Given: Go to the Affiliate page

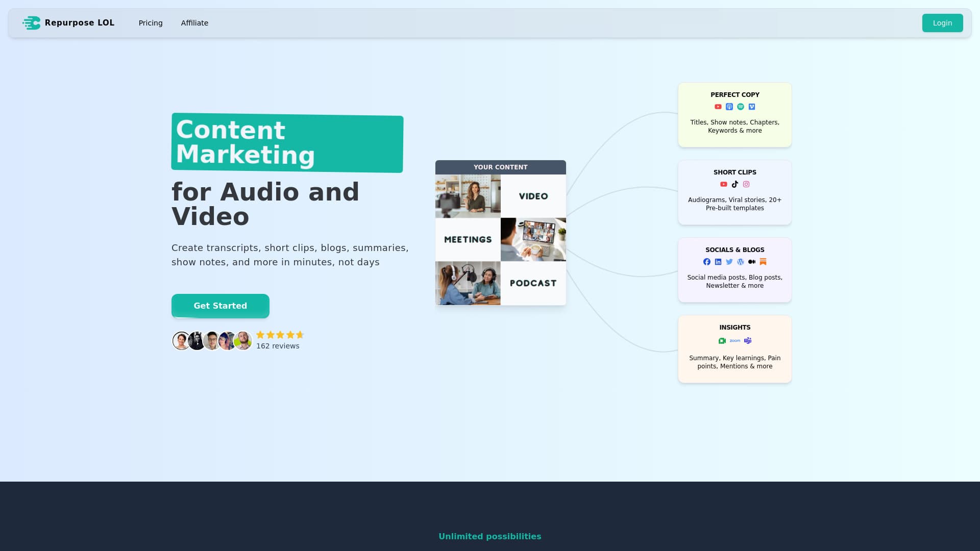Looking at the screenshot, I should [x=194, y=23].
